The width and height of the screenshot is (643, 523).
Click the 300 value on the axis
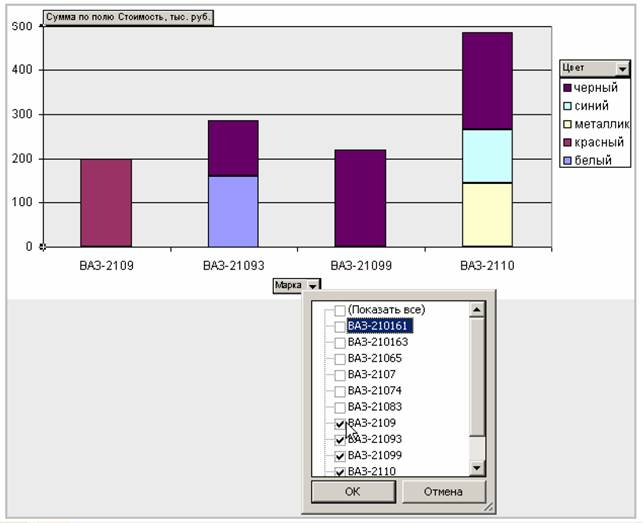coord(21,114)
